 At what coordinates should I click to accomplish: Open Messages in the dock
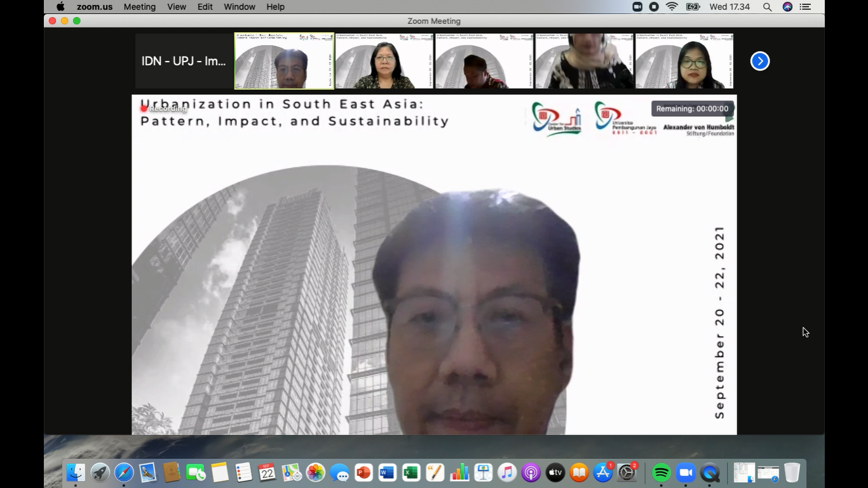click(339, 472)
